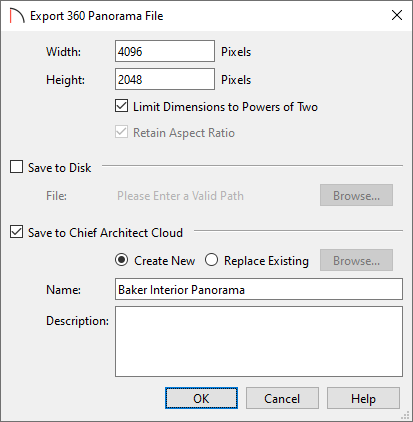Click the resize grip at dialog corner
The width and height of the screenshot is (413, 422).
pyautogui.click(x=405, y=415)
